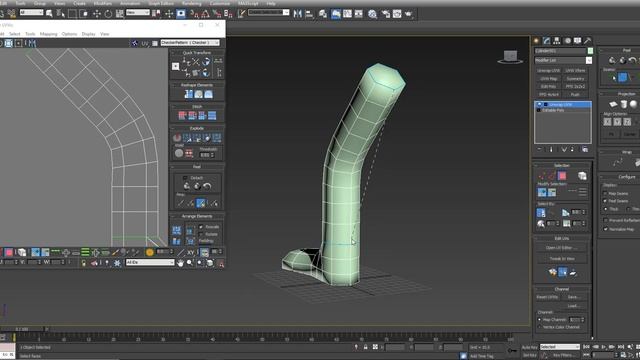640x360 pixels.
Task: Select the Thick radio button
Action: point(605,209)
